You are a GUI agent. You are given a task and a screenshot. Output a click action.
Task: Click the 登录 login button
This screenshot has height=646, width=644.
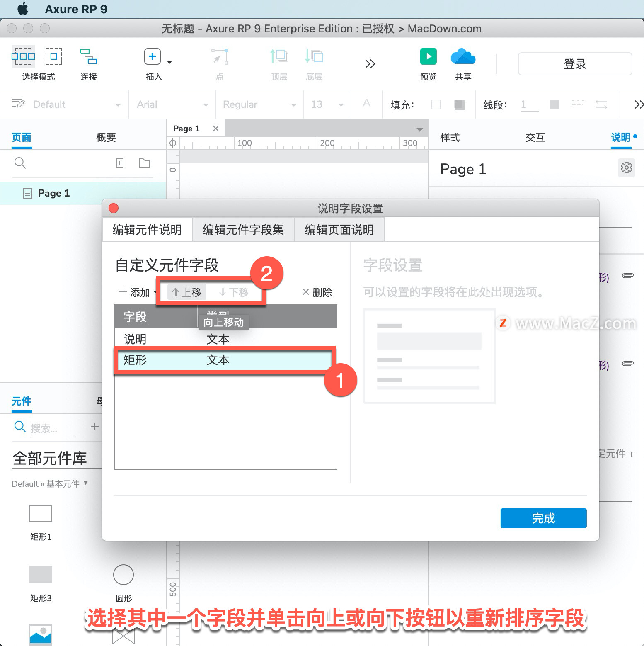pyautogui.click(x=575, y=64)
